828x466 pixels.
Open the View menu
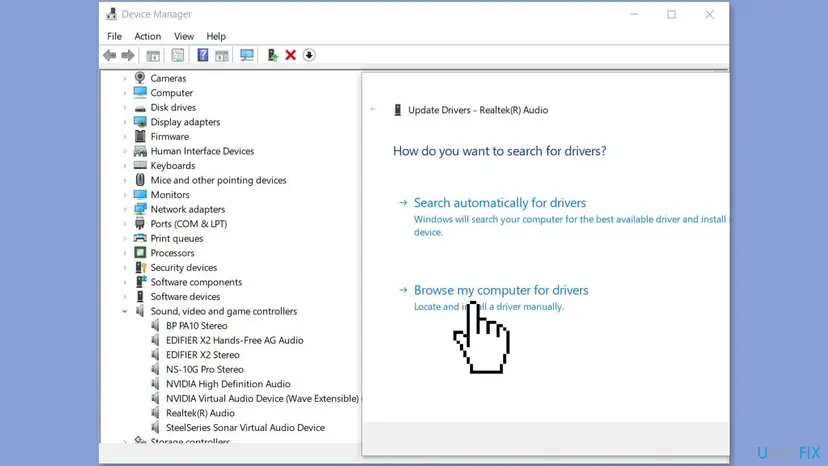[184, 36]
